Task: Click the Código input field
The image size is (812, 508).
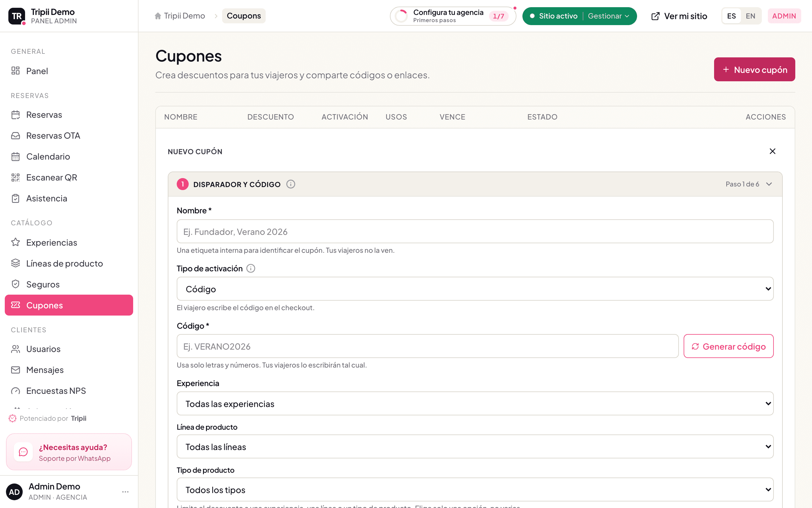Action: point(427,346)
